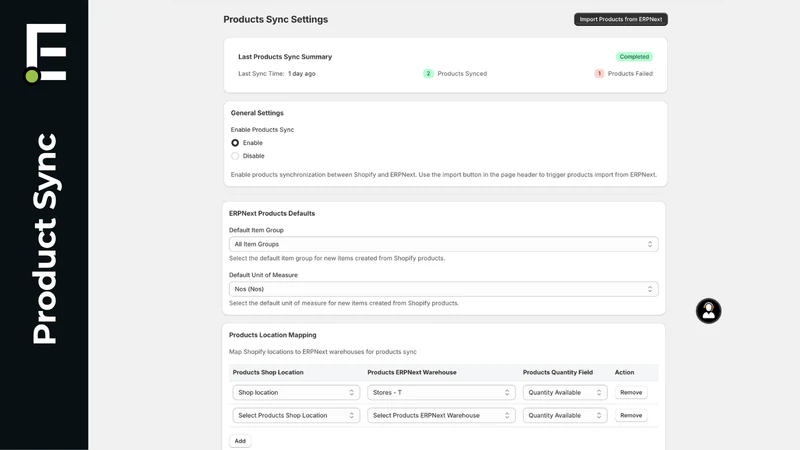800x450 pixels.
Task: Click the Add mapping button
Action: coord(240,441)
